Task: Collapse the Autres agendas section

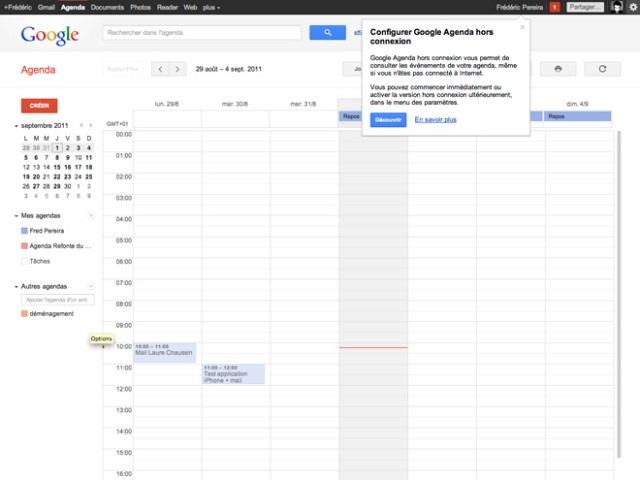Action: point(16,287)
